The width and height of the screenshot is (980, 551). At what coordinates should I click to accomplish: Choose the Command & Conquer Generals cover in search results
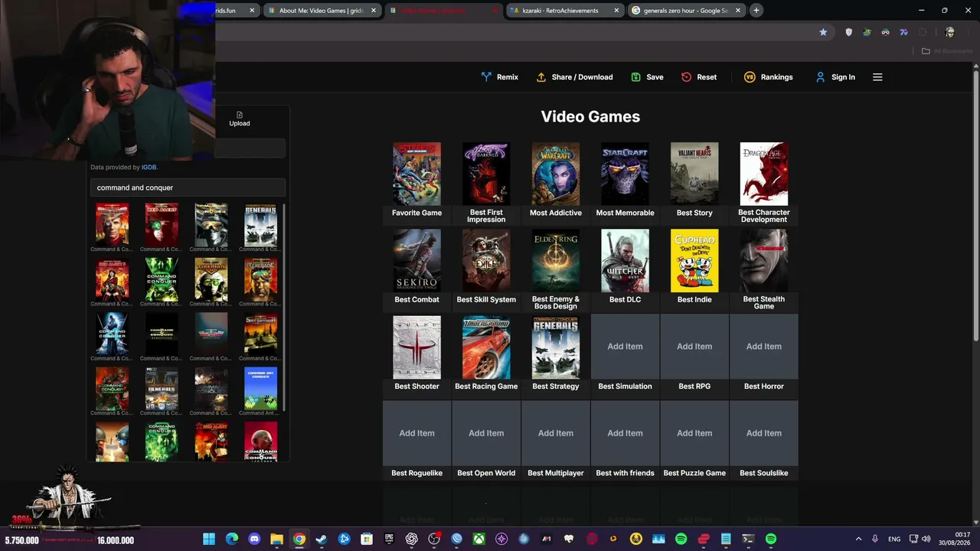(260, 224)
